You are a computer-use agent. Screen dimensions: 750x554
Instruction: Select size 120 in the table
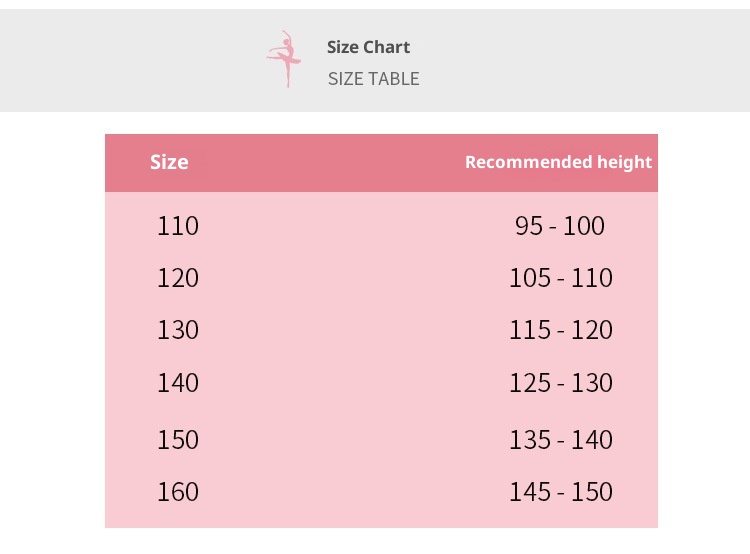pos(178,278)
